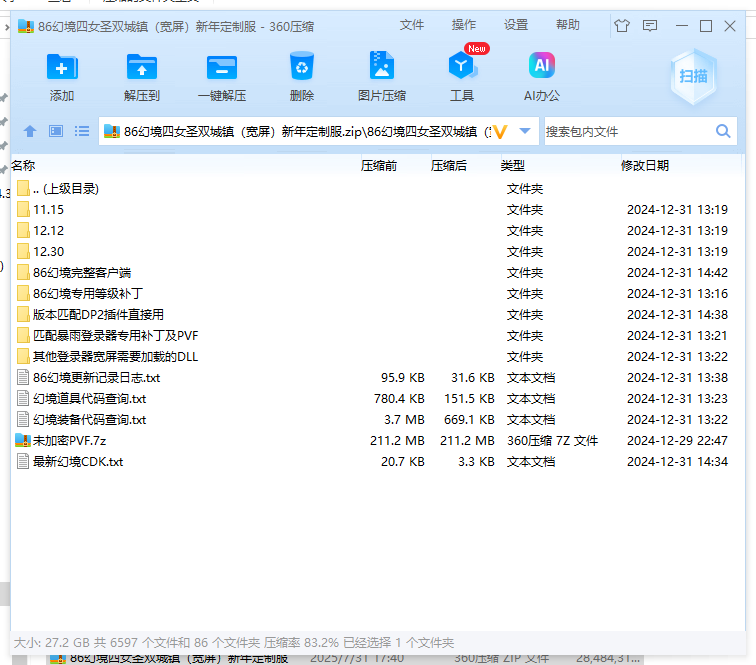Switch to icon view mode
The image size is (756, 665).
point(56,131)
